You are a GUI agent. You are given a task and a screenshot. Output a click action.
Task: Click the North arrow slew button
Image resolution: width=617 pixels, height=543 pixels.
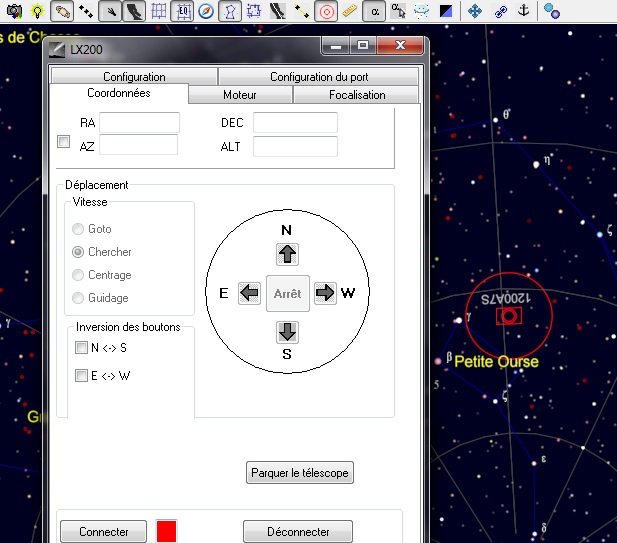[287, 254]
